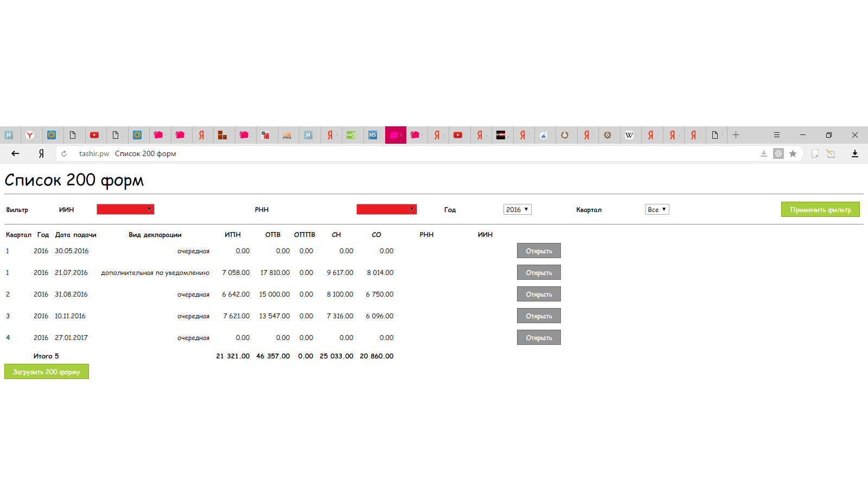Click the Список 200 форм page heading
This screenshot has height=488, width=868.
point(74,180)
